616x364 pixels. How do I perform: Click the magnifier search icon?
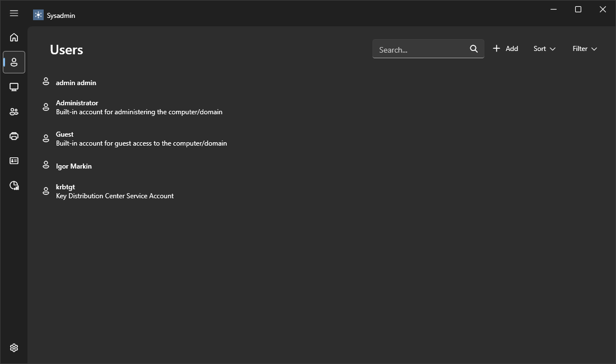[474, 49]
